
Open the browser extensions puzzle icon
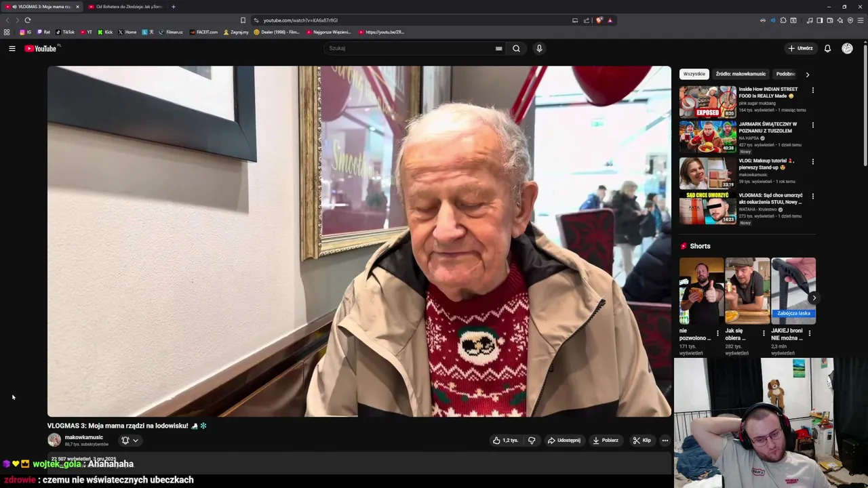click(783, 20)
